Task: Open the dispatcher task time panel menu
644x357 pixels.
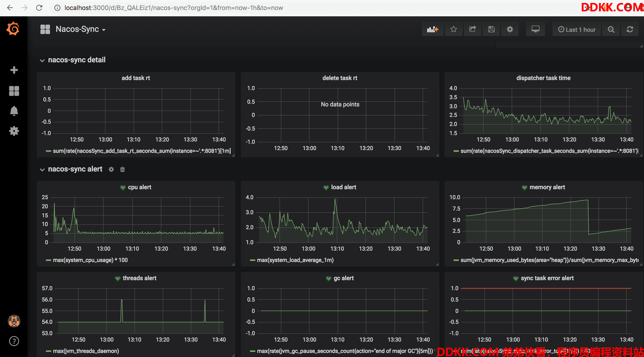Action: (543, 78)
